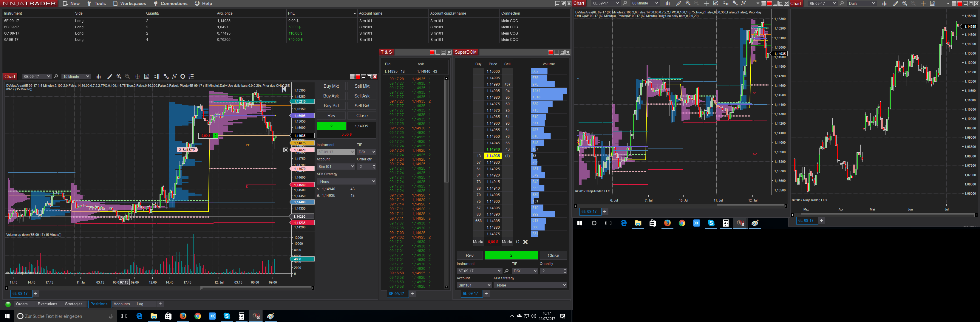
Task: Click horizontal scrollbar of 60 Minute chart
Action: [x=750, y=206]
